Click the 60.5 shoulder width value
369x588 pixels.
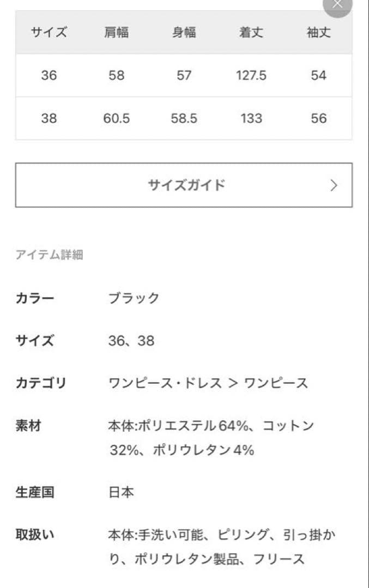coord(116,119)
